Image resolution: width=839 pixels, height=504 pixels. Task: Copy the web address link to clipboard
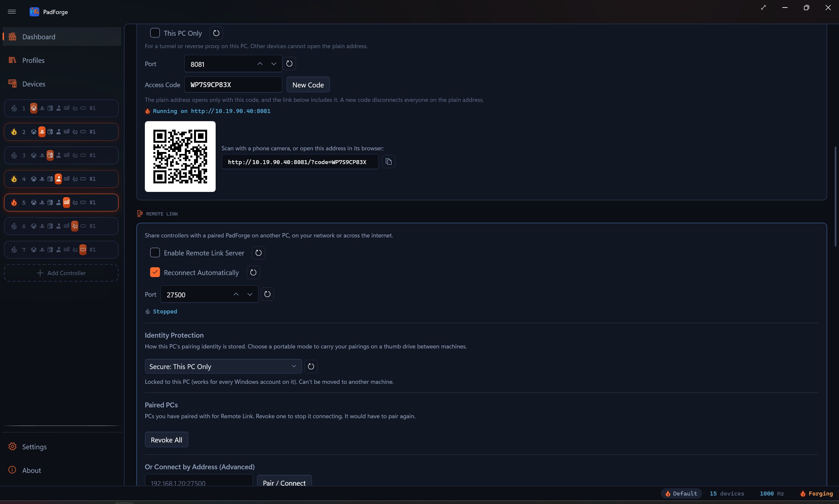388,162
